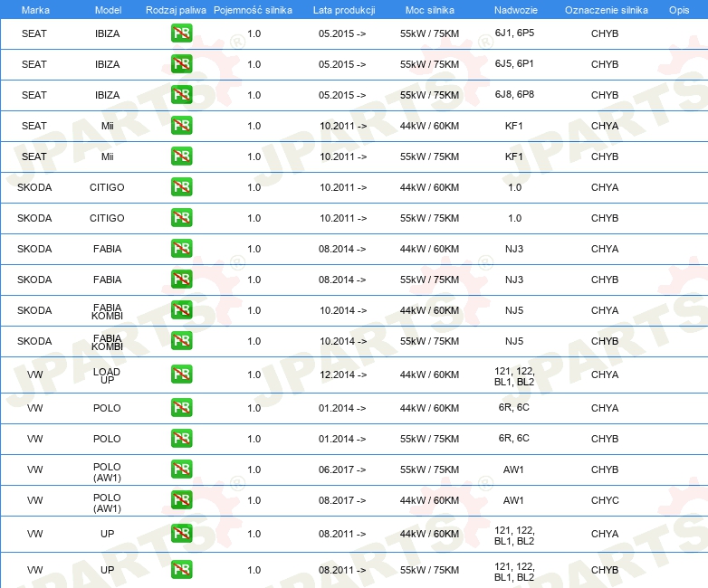Screen dimensions: 708x588
Task: Click petrol fuel icon in IBIZA 6J1, 6P5 row
Action: point(181,33)
